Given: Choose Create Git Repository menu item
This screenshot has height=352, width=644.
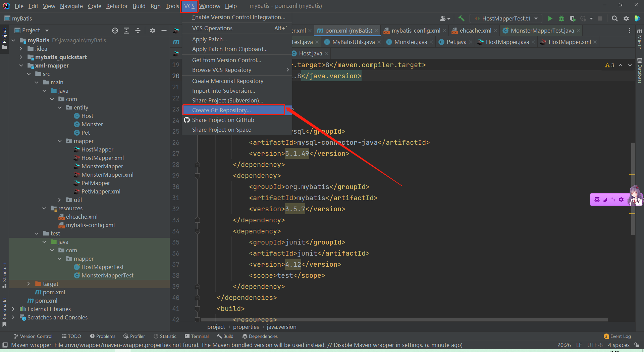Looking at the screenshot, I should [237, 110].
